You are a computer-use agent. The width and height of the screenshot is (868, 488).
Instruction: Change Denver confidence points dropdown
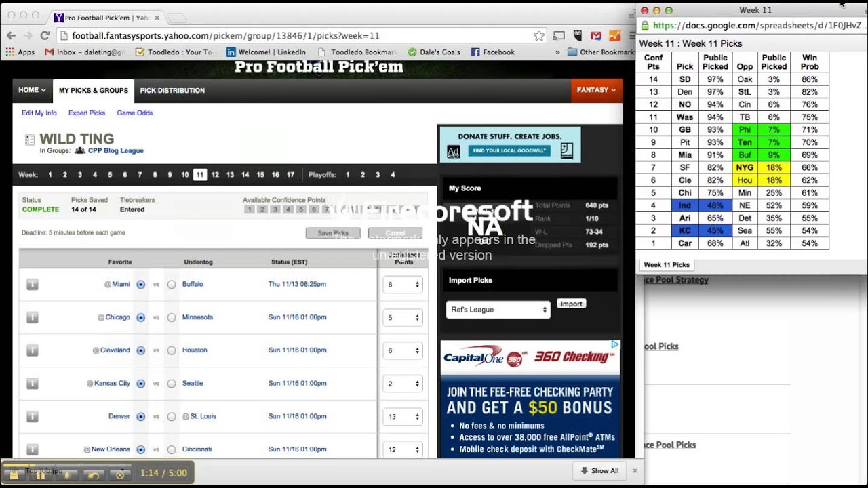tap(403, 417)
